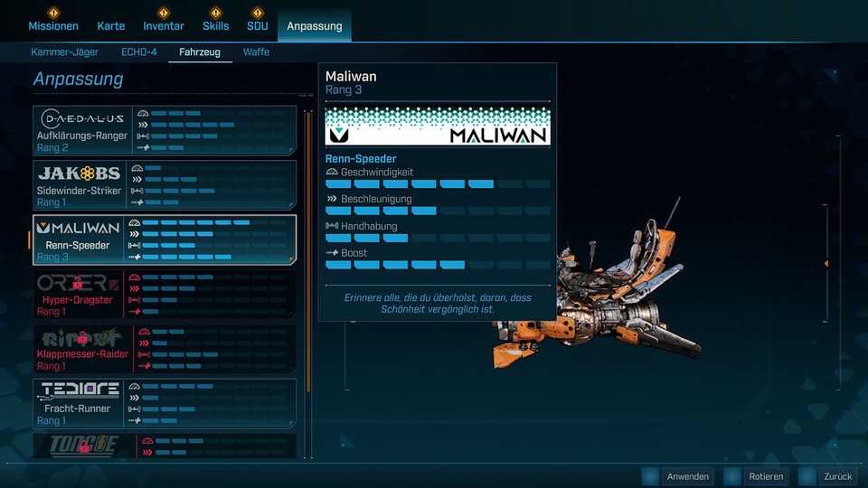Select the locked Klappmesser-Raider card
The image size is (868, 488).
pyautogui.click(x=165, y=349)
